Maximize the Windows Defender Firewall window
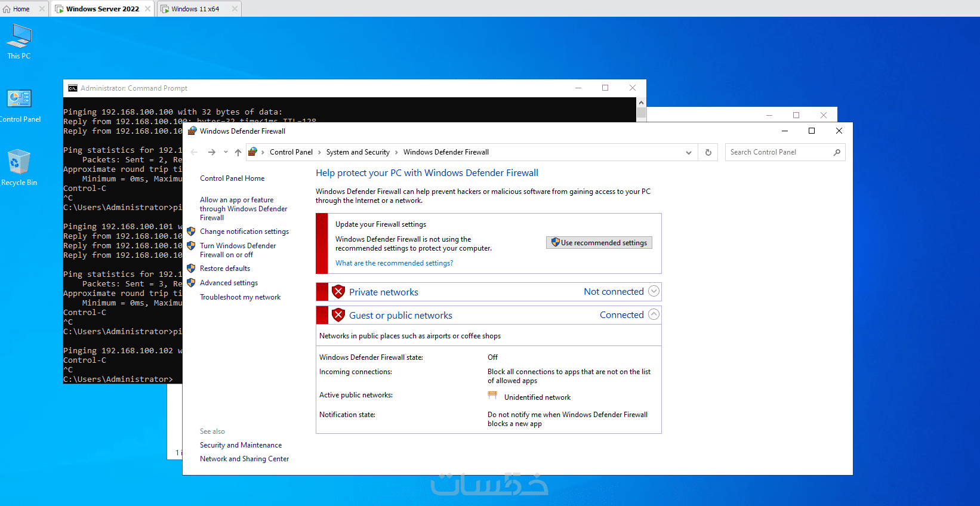980x506 pixels. pos(812,131)
